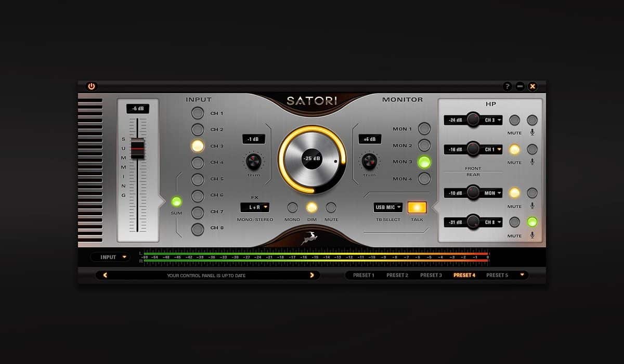Toggle the SUM green button

177,202
